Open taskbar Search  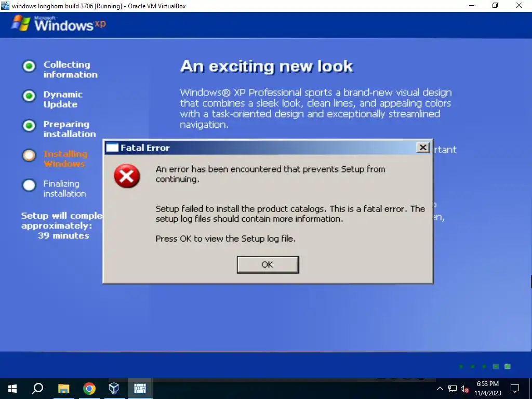[x=37, y=389]
